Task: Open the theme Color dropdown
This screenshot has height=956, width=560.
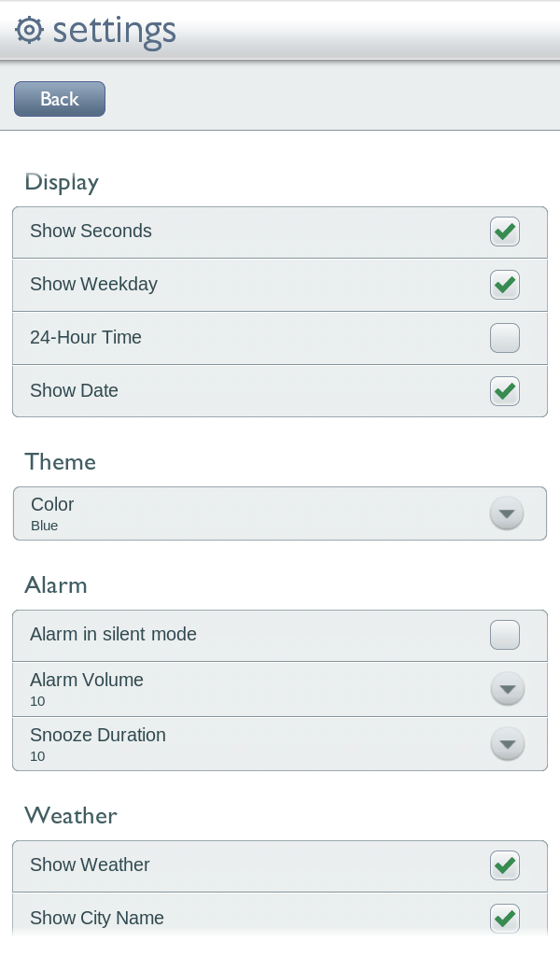Action: (506, 513)
